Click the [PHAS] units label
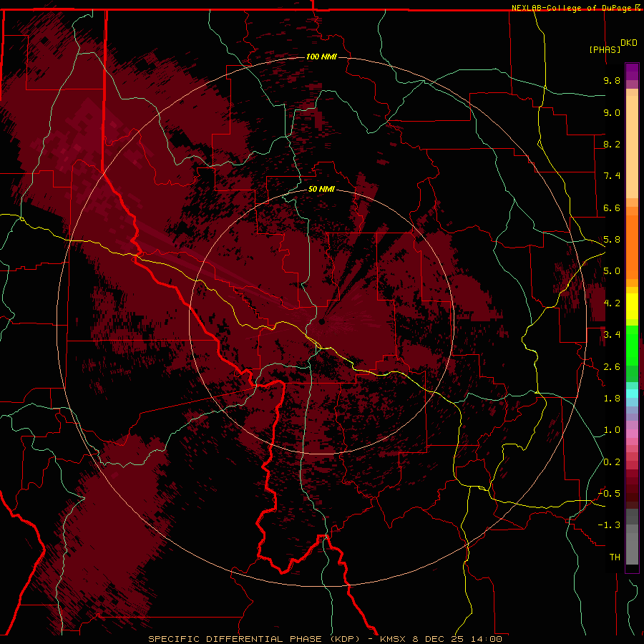Image resolution: width=644 pixels, height=644 pixels. coord(605,49)
